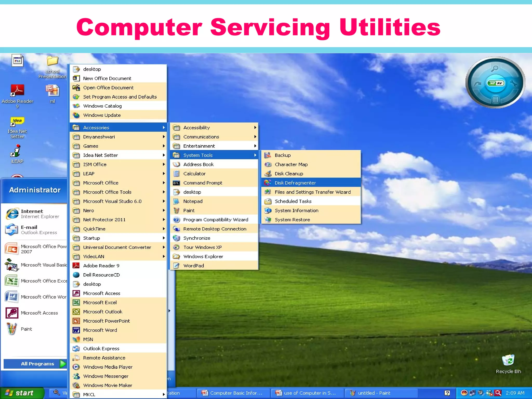Open Microsoft Visual Basic from recent list
Screen dimensions: 532x399
click(35, 265)
